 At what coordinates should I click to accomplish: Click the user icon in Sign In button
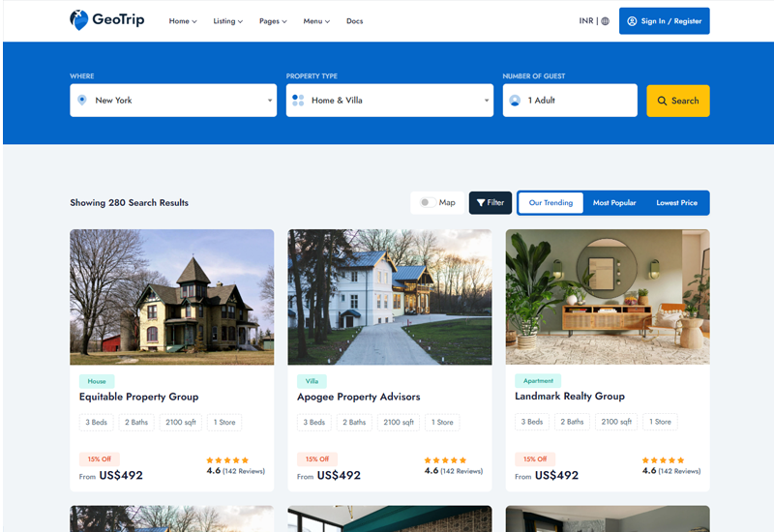tap(632, 21)
